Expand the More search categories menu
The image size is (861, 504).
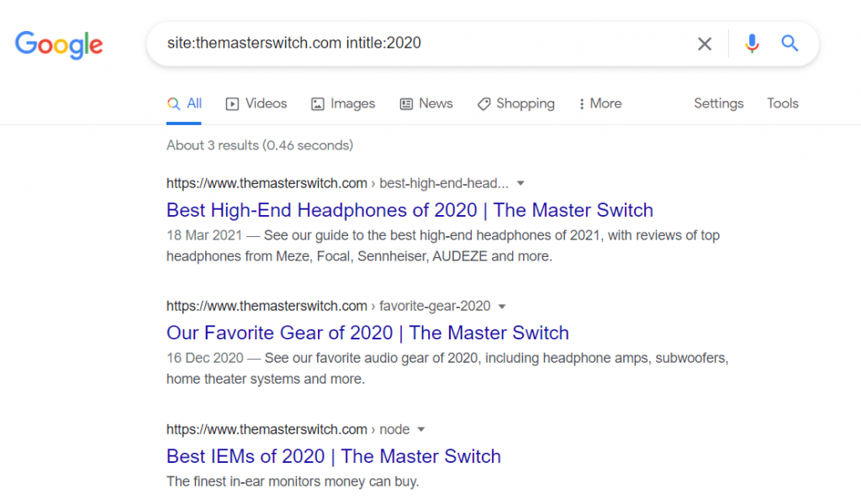600,104
